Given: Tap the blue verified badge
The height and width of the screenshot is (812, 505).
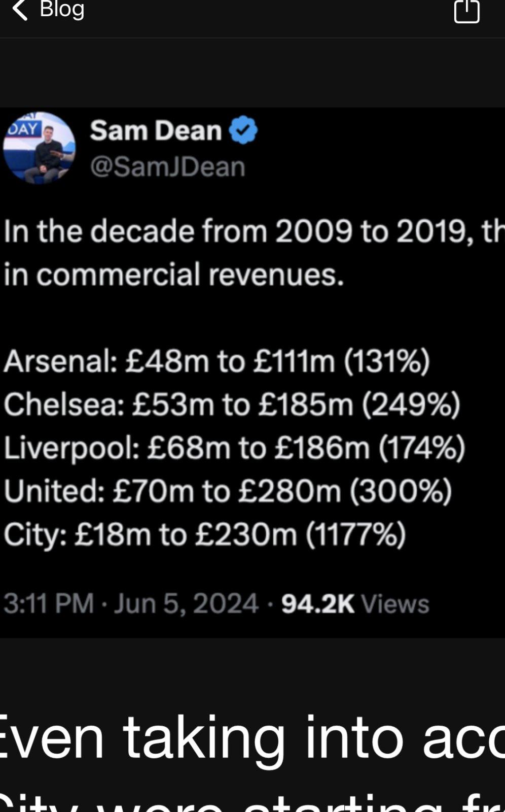Looking at the screenshot, I should 243,130.
